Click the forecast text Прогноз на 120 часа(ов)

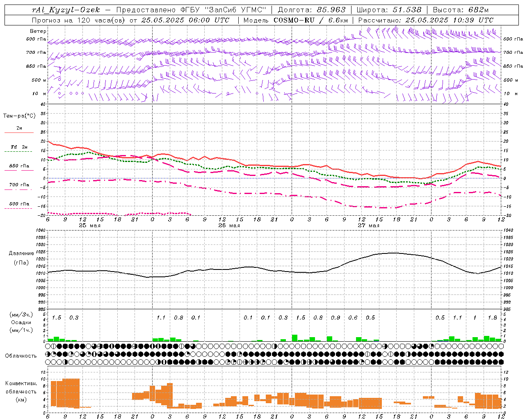(x=79, y=20)
